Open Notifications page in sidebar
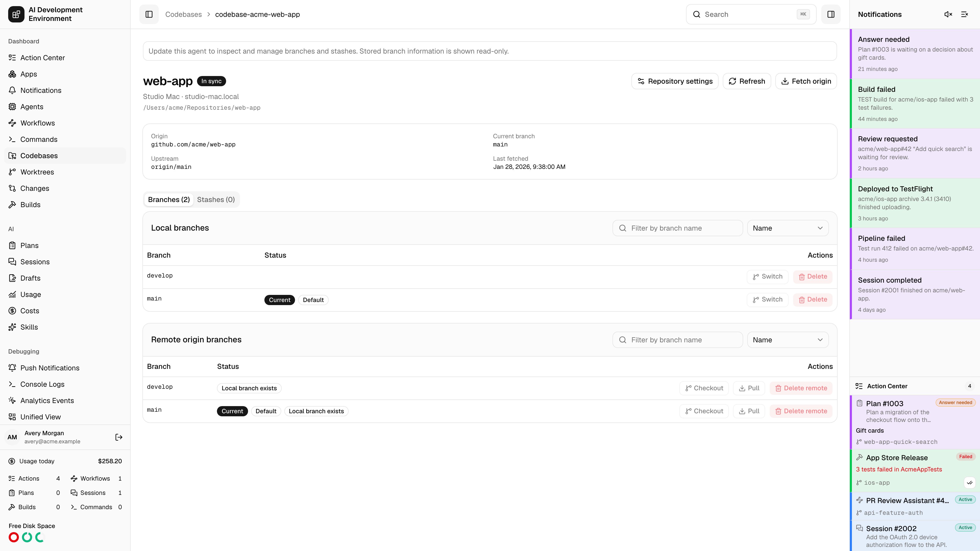The width and height of the screenshot is (980, 551). click(x=65, y=91)
